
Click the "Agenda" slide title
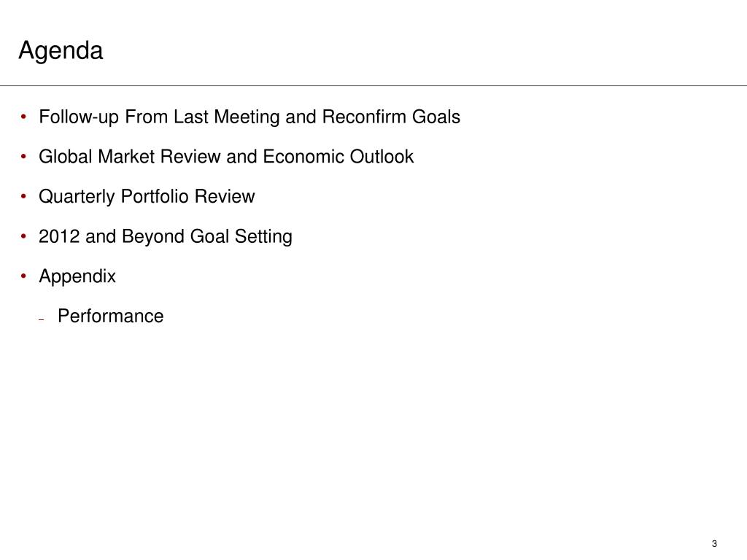pyautogui.click(x=61, y=51)
